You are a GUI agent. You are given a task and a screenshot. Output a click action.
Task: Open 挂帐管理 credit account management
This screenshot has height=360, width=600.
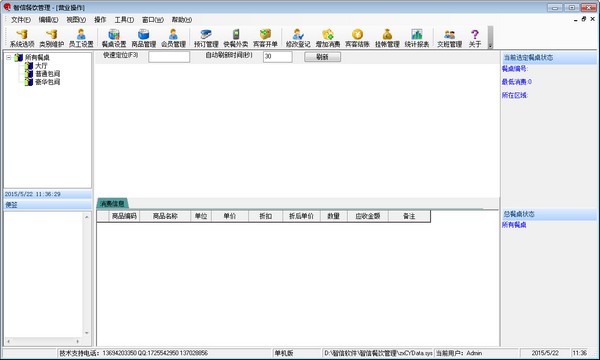tap(387, 38)
